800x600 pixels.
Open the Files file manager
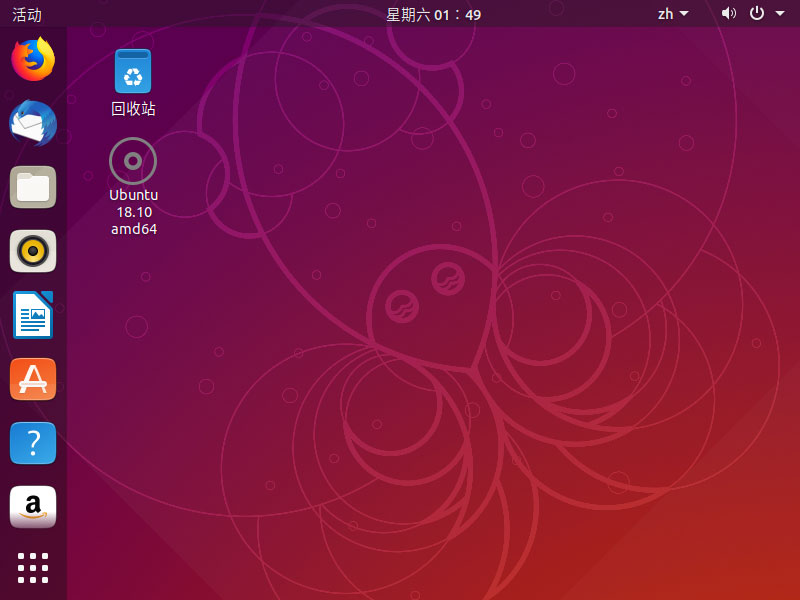[33, 187]
